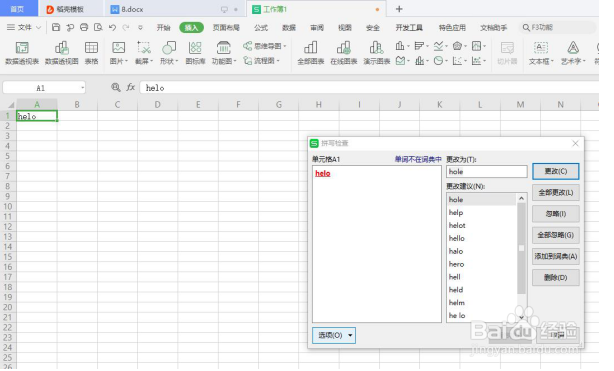Click the formula bar containing helo
The image size is (614, 371).
click(x=369, y=88)
